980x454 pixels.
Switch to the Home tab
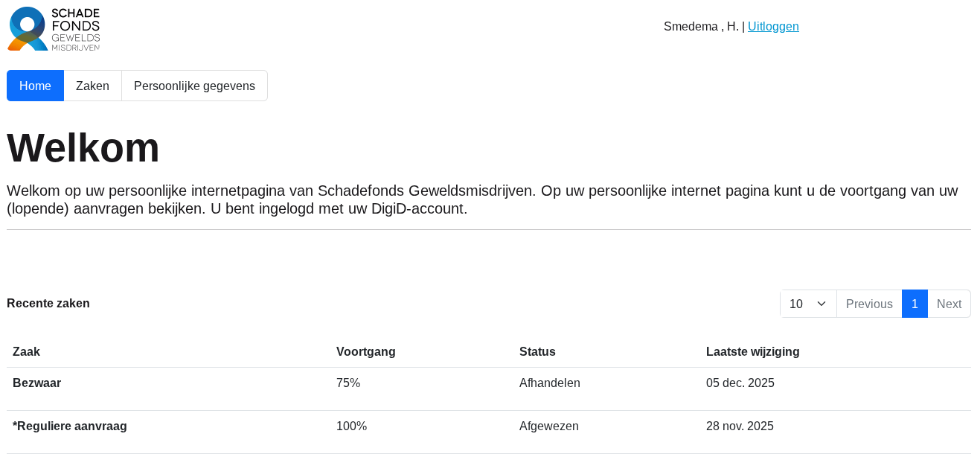pos(35,86)
